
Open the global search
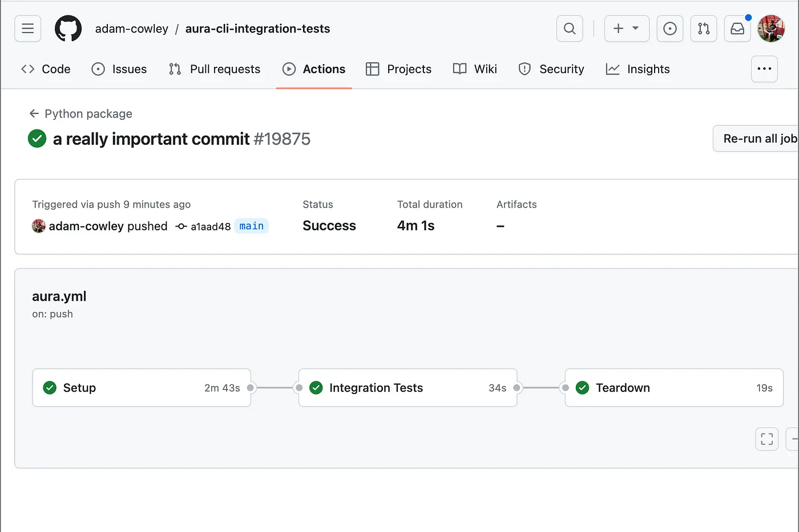tap(569, 29)
